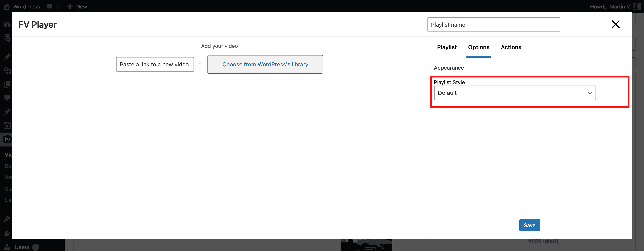Open Plugins plug icon in sidebar
Image resolution: width=644 pixels, height=251 pixels.
(x=7, y=233)
